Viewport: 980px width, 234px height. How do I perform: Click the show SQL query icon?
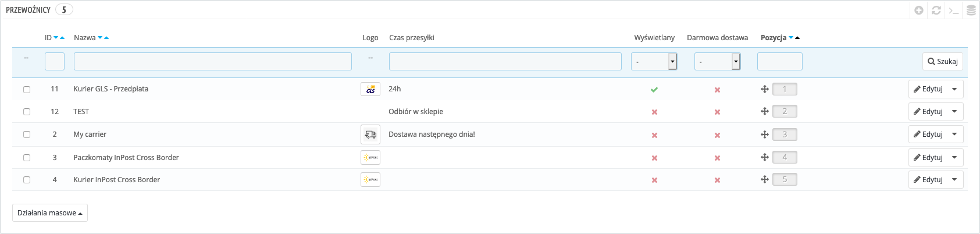click(954, 10)
